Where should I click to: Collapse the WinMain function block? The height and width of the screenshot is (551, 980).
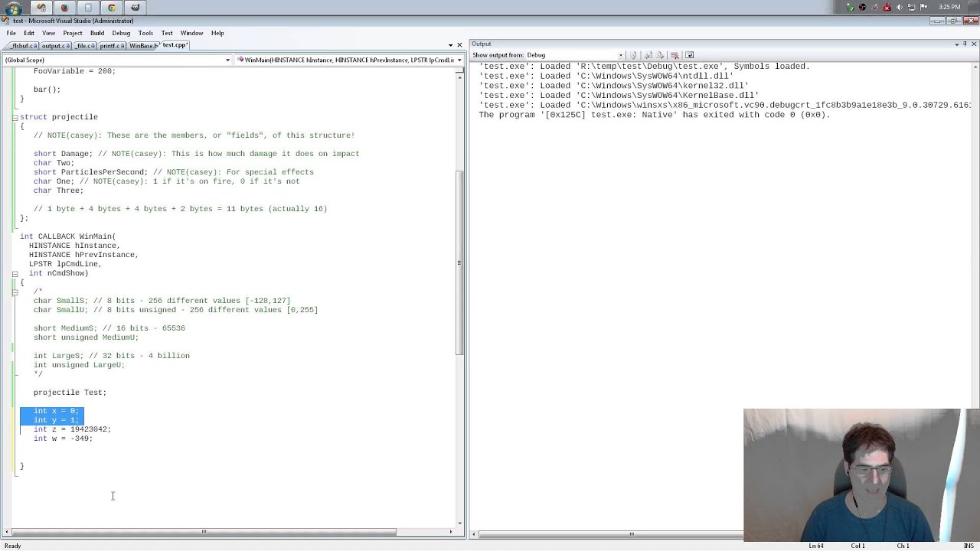coord(15,273)
